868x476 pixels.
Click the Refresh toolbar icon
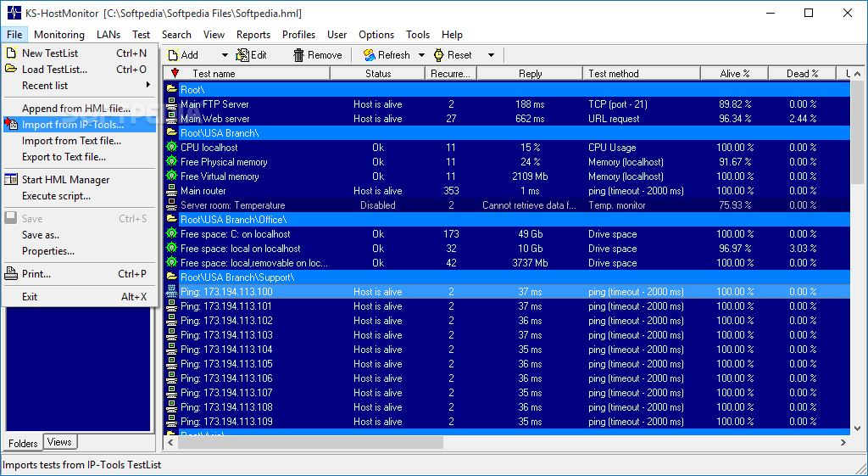(370, 55)
